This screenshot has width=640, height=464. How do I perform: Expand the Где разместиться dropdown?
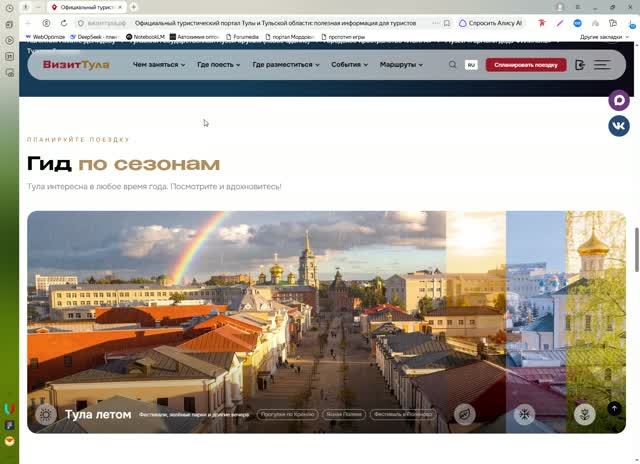[x=286, y=64]
